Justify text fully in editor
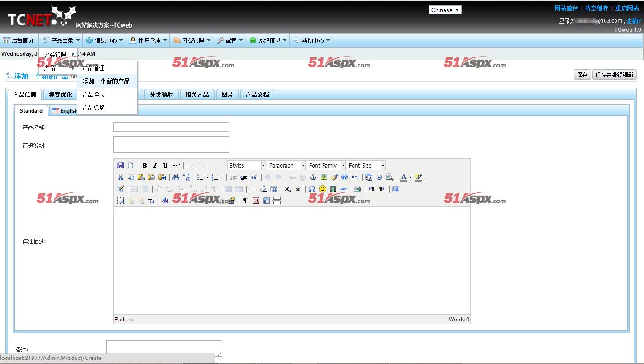Image resolution: width=644 pixels, height=364 pixels. coord(221,165)
